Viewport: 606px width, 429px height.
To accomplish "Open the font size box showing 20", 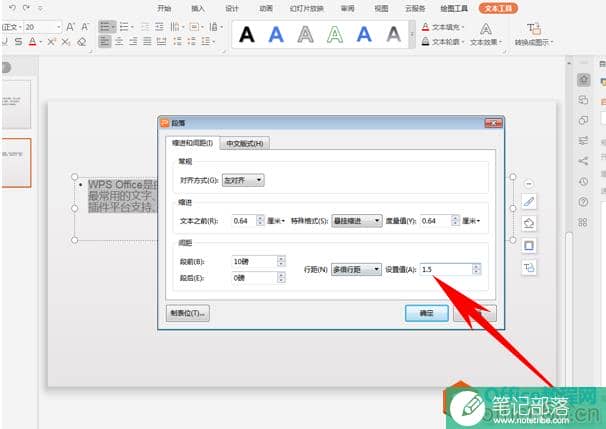I will (x=43, y=27).
